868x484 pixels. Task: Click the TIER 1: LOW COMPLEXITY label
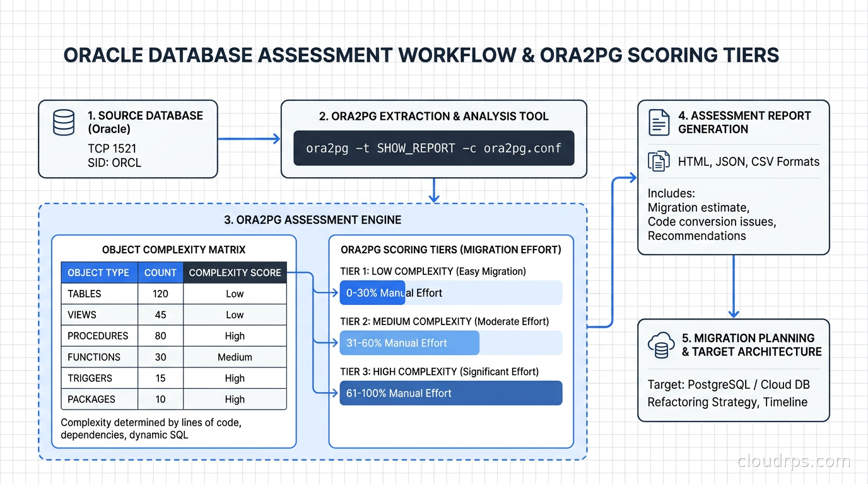click(x=433, y=271)
